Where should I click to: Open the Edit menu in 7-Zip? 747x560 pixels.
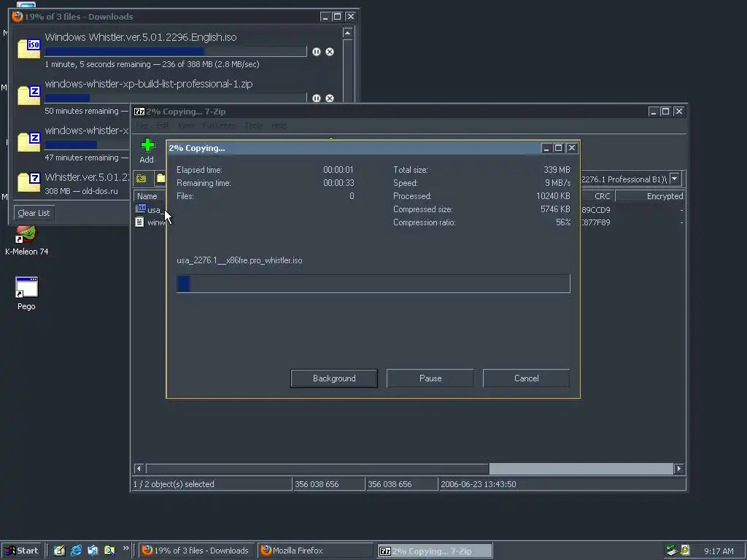pos(163,125)
